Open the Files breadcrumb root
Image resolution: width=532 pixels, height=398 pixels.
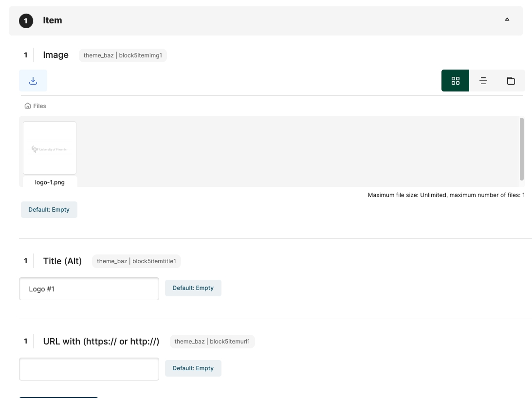[x=39, y=106]
